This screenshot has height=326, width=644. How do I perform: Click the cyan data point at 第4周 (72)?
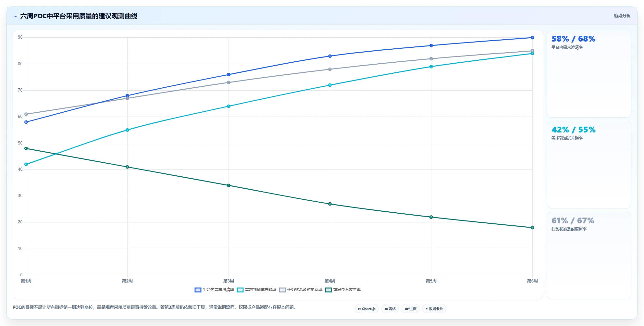330,85
